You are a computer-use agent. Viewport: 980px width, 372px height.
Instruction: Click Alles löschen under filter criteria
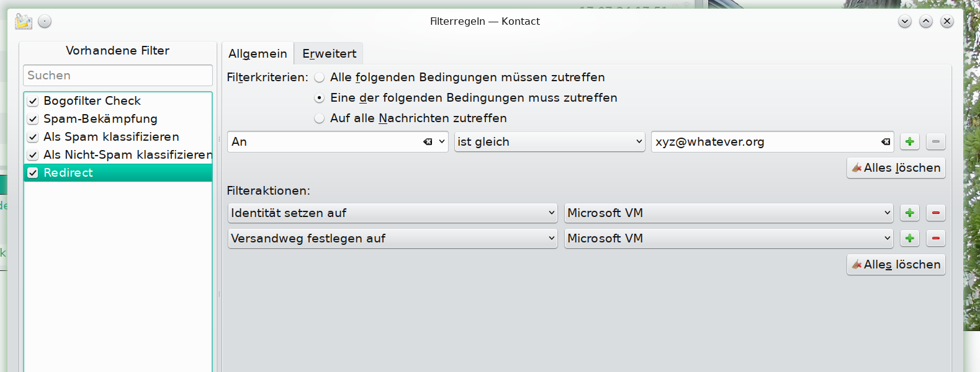click(x=896, y=167)
